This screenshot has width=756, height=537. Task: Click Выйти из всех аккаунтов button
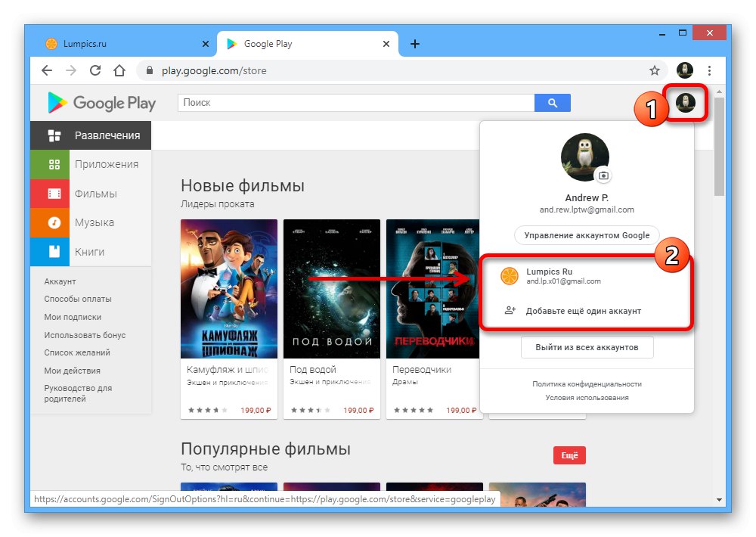pos(587,347)
